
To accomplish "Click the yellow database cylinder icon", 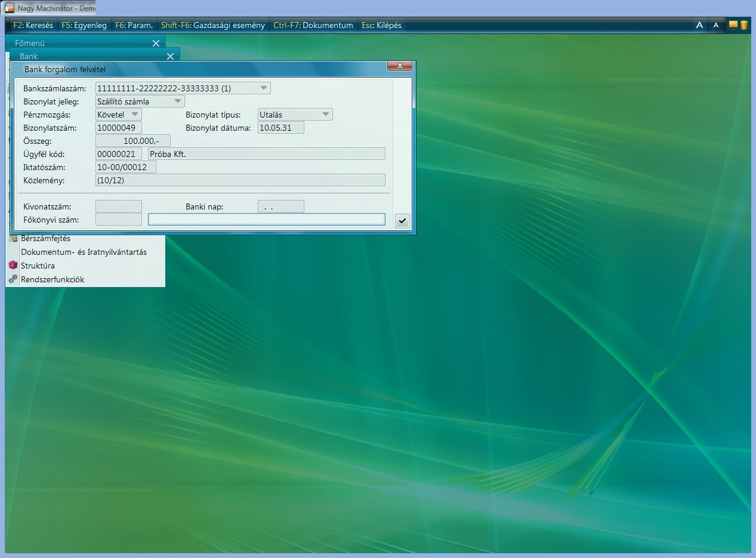I will (x=743, y=25).
